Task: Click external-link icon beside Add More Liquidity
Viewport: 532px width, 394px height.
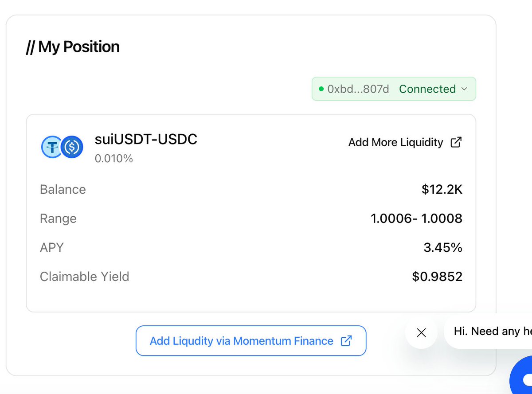Action: (x=456, y=142)
